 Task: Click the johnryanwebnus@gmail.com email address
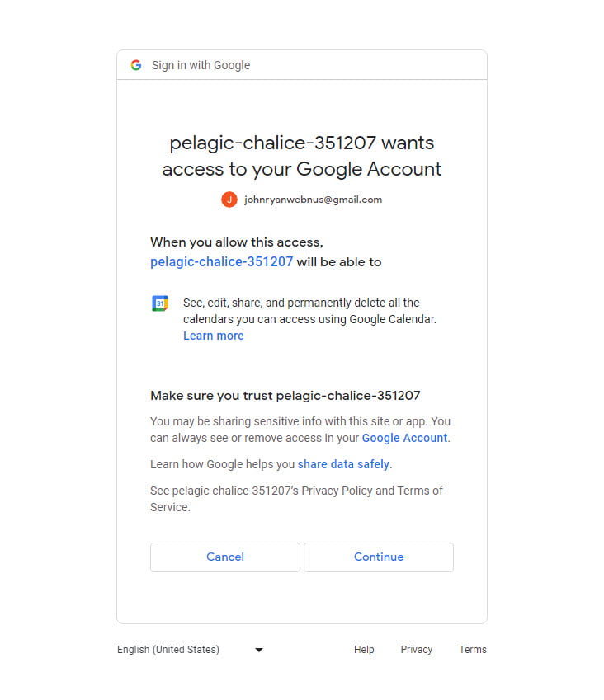tap(313, 200)
